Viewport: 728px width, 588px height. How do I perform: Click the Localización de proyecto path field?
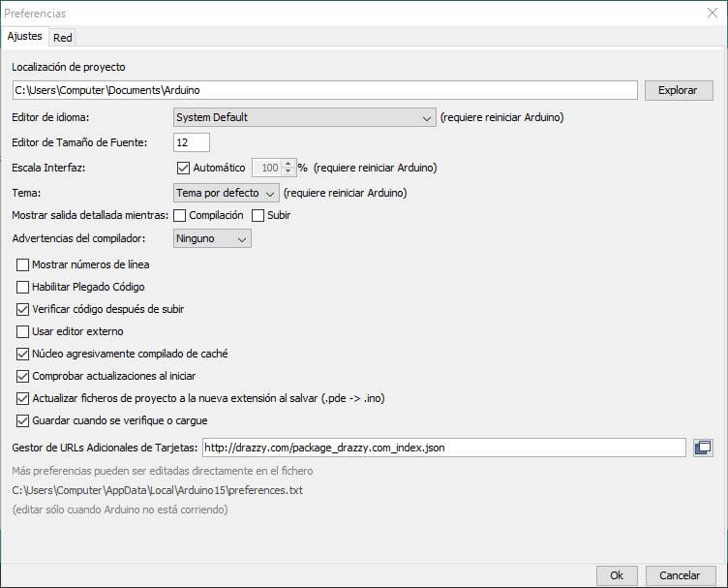(x=325, y=90)
